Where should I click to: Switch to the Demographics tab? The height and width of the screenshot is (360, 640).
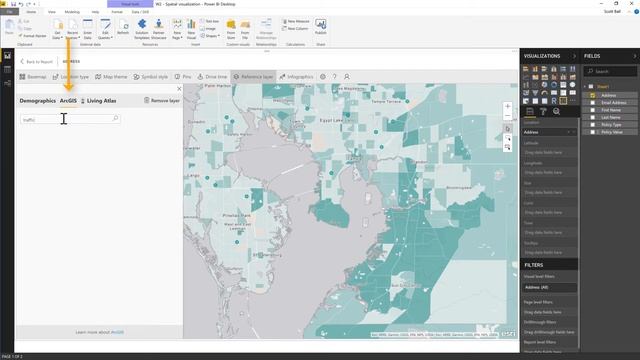[38, 101]
